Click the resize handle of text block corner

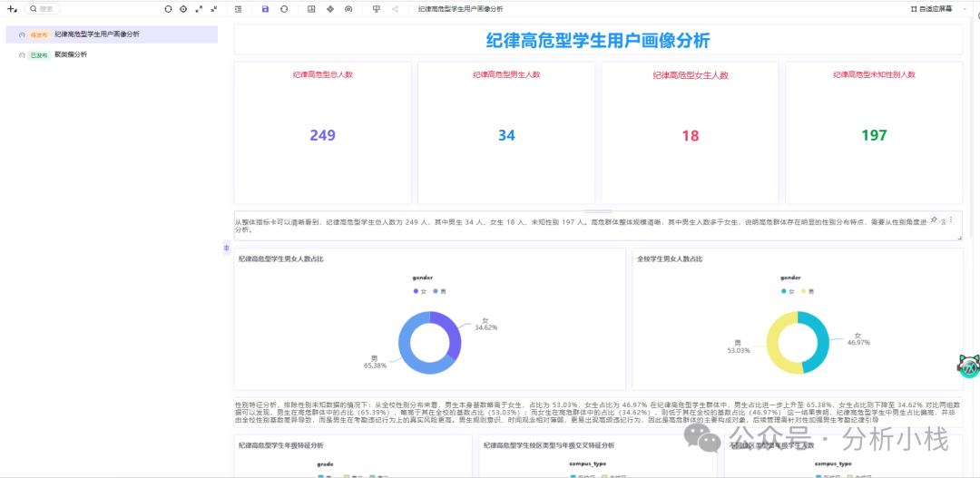pos(959,238)
